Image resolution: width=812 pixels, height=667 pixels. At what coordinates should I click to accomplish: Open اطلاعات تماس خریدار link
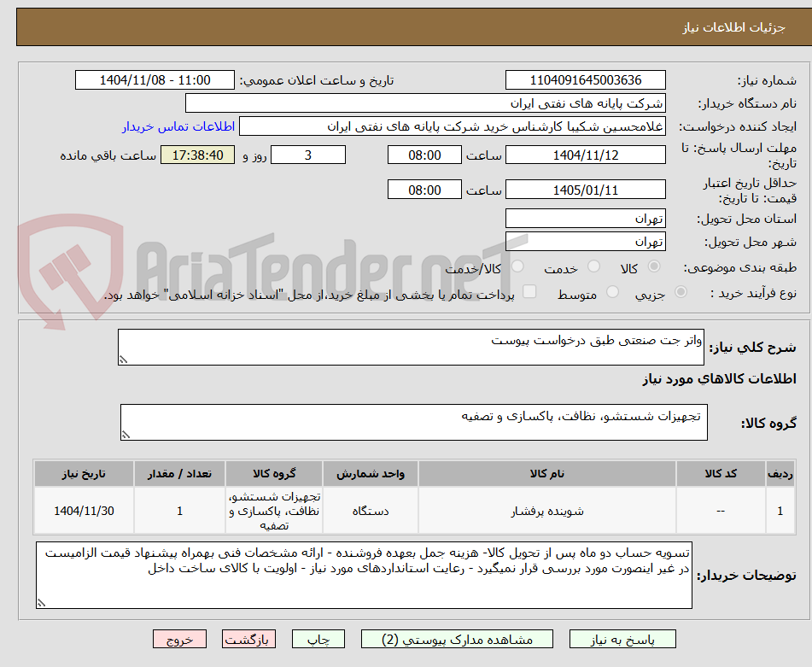tap(178, 126)
